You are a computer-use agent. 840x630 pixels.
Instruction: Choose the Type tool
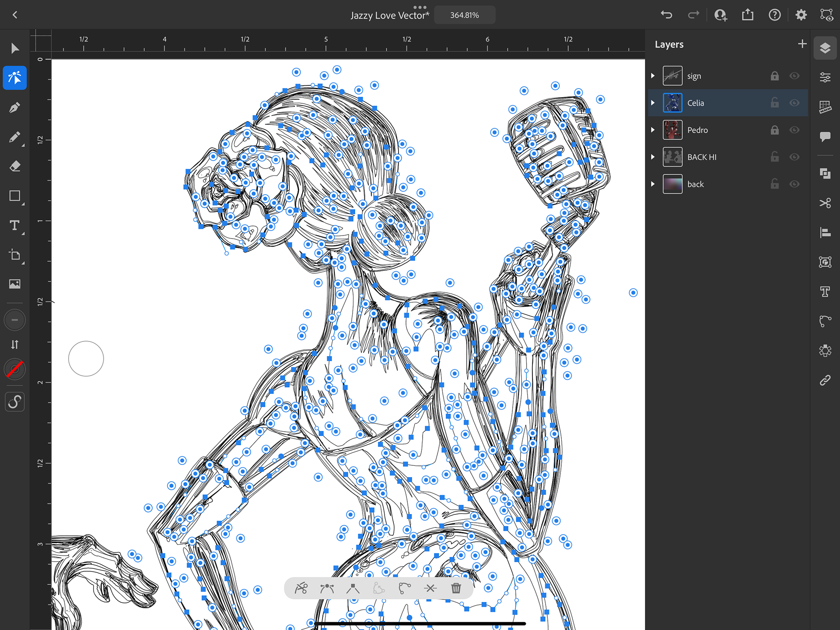coord(14,225)
